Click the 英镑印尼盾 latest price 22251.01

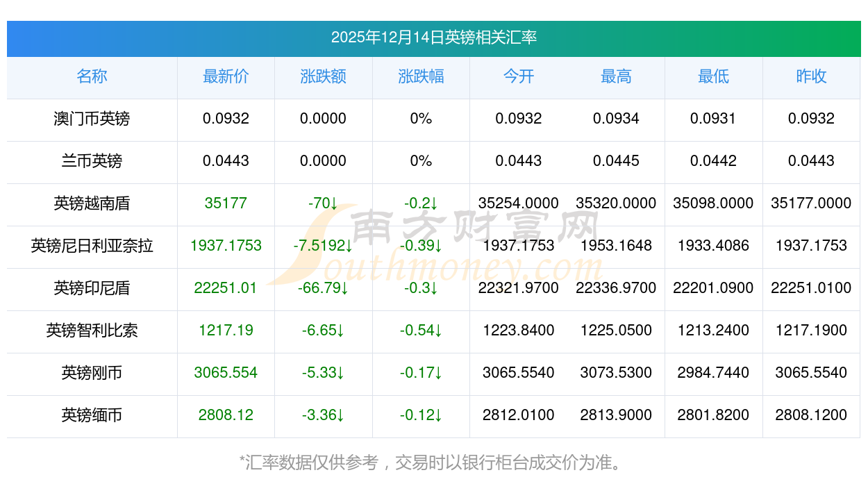click(x=226, y=288)
